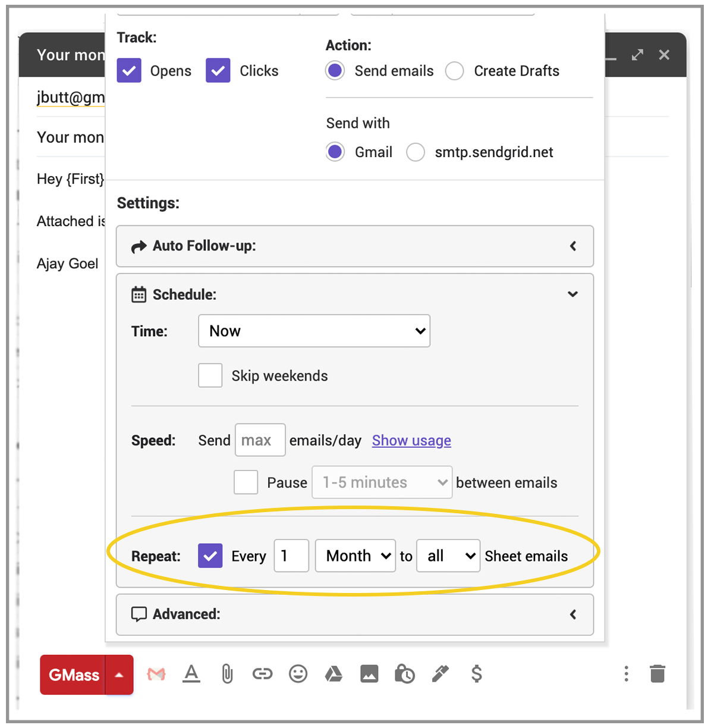The image size is (711, 728).
Task: Insert a link using chain icon
Action: click(262, 674)
